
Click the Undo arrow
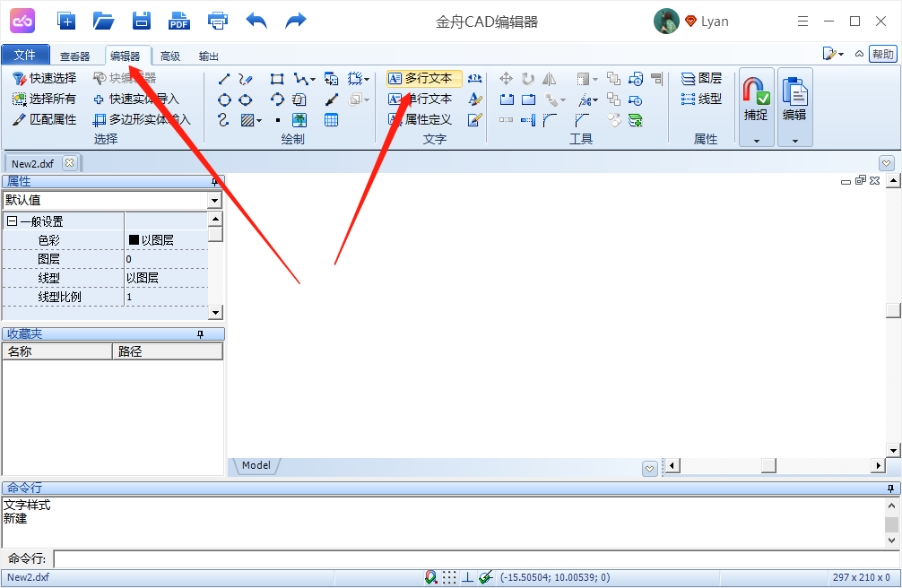(x=256, y=22)
